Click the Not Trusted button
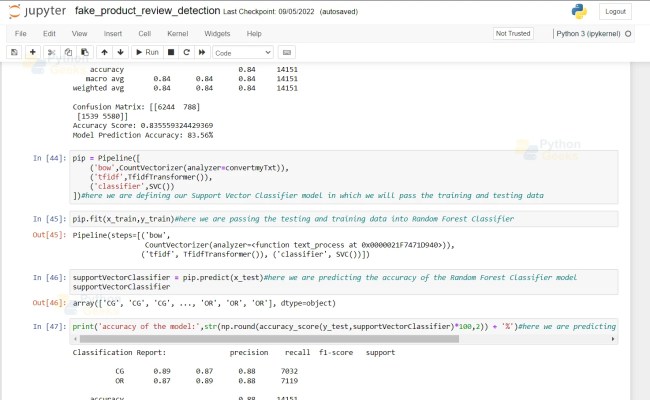Image resolution: width=650 pixels, height=400 pixels. [513, 34]
